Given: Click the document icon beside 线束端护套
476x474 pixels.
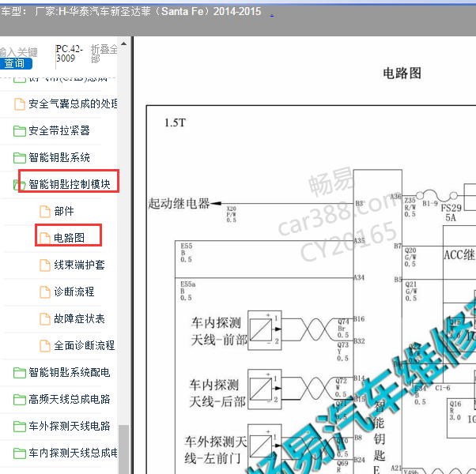Looking at the screenshot, I should pyautogui.click(x=45, y=265).
